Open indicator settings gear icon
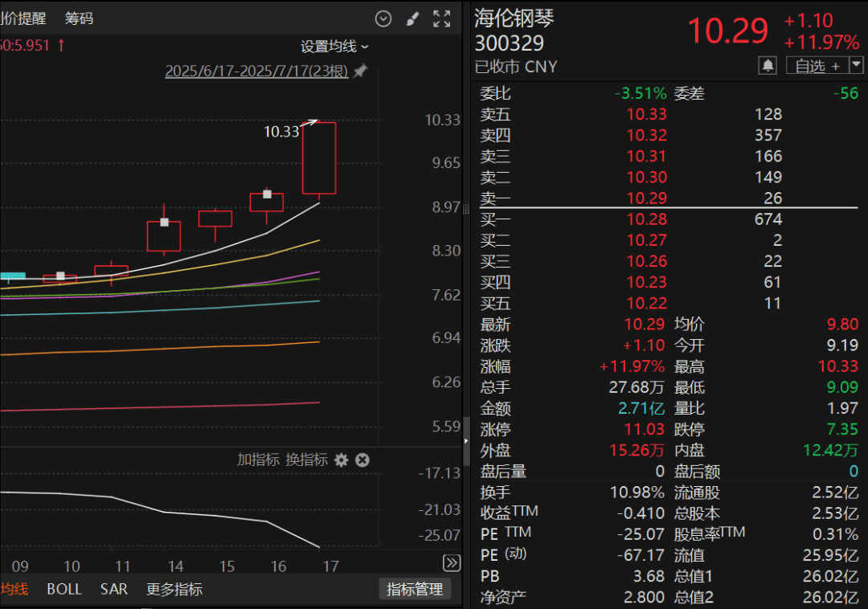868x609 pixels. pyautogui.click(x=342, y=460)
